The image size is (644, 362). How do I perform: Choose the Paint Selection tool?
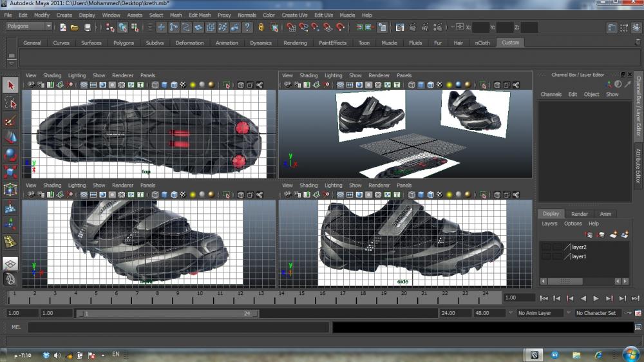tap(10, 120)
